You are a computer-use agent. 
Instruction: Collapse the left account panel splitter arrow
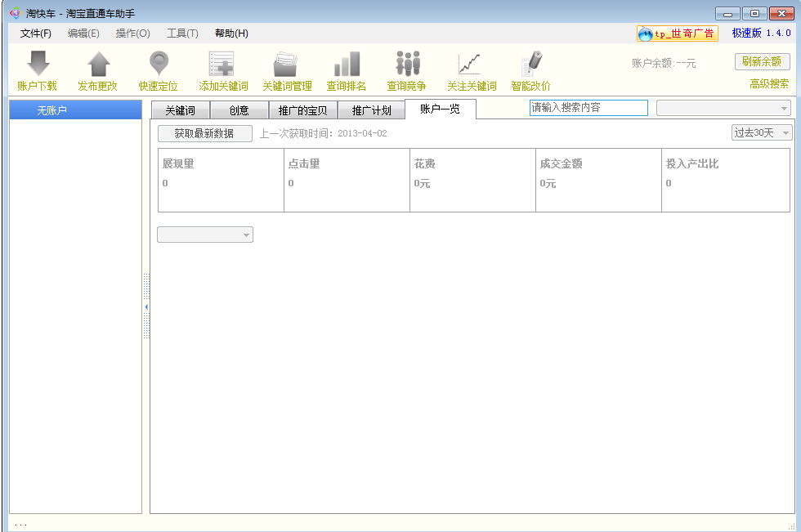(146, 306)
